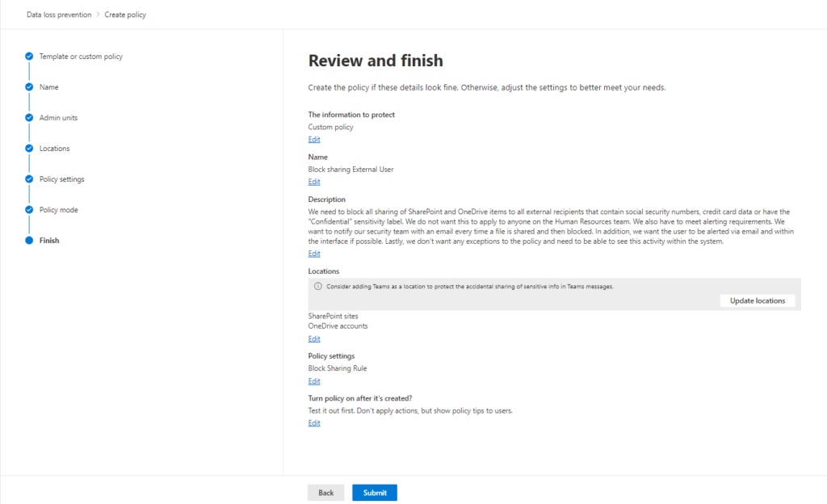Screen dimensions: 827x504
Task: Click the Admin units step checkmark icon
Action: (x=29, y=118)
